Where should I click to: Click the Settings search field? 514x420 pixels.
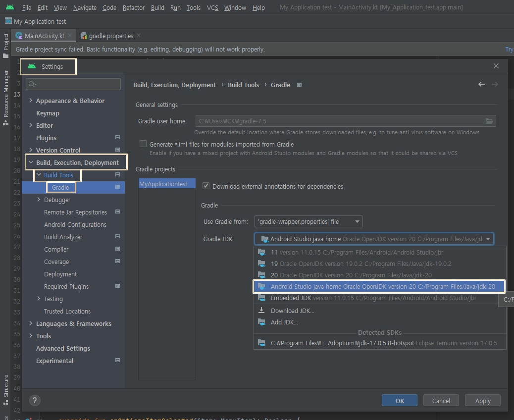click(73, 84)
